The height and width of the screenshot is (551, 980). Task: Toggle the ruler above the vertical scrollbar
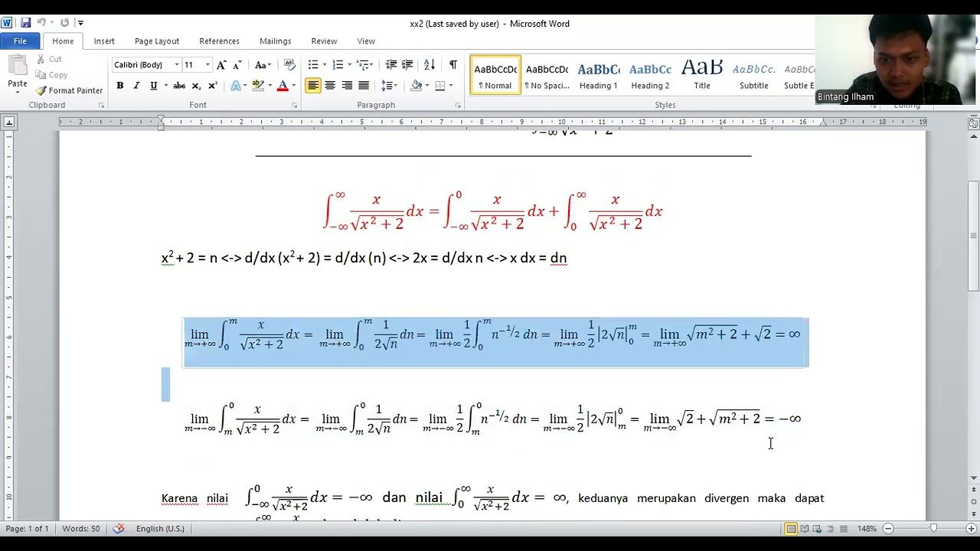pyautogui.click(x=973, y=122)
